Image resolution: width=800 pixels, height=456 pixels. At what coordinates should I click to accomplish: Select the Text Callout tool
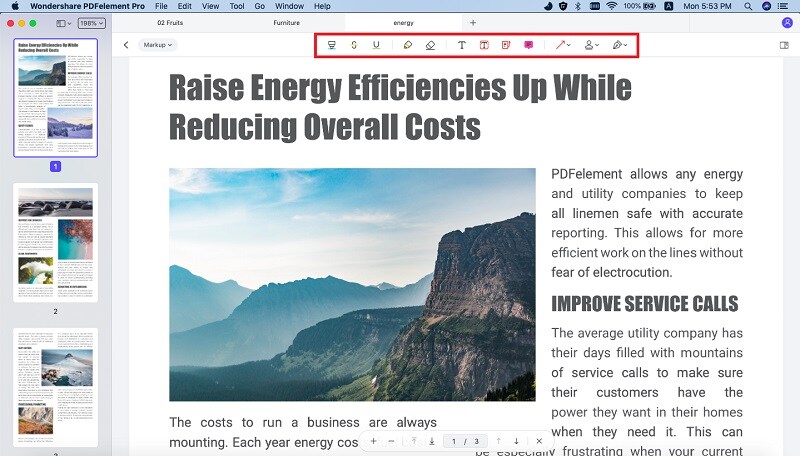(x=506, y=45)
